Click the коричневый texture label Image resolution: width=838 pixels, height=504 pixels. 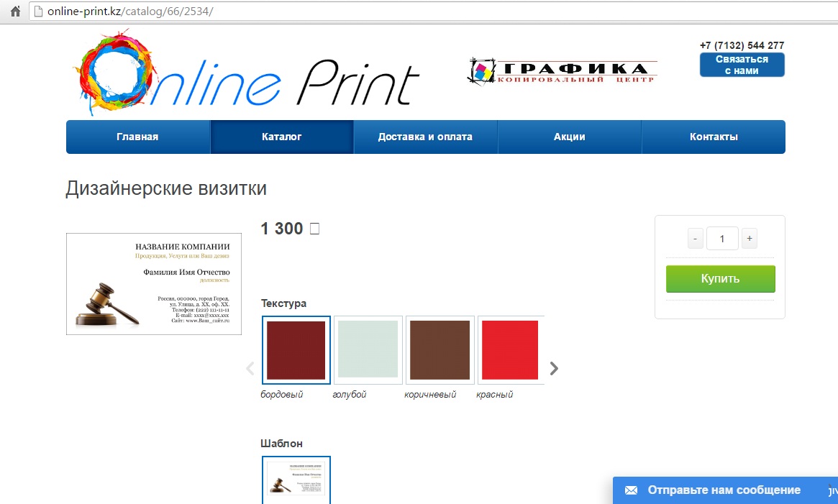coord(430,395)
